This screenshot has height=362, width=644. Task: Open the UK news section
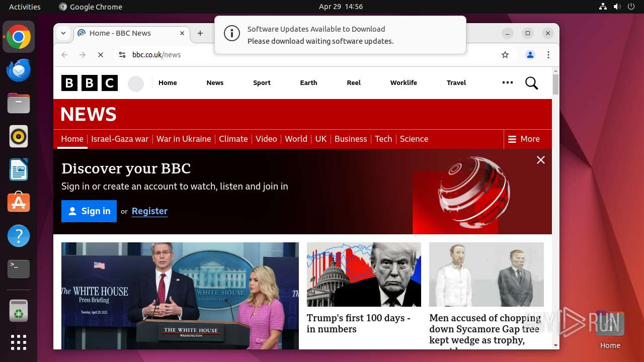(x=321, y=139)
